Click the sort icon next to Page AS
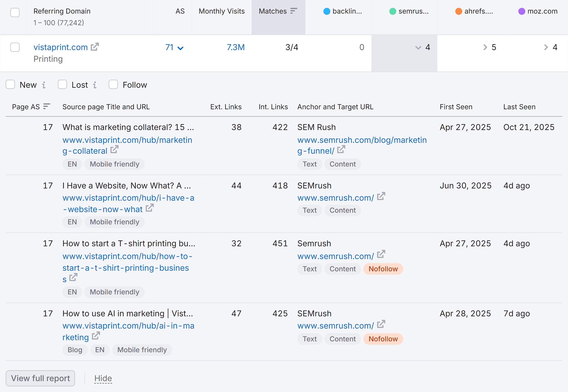Viewport: 568px width, 392px height. pyautogui.click(x=46, y=106)
